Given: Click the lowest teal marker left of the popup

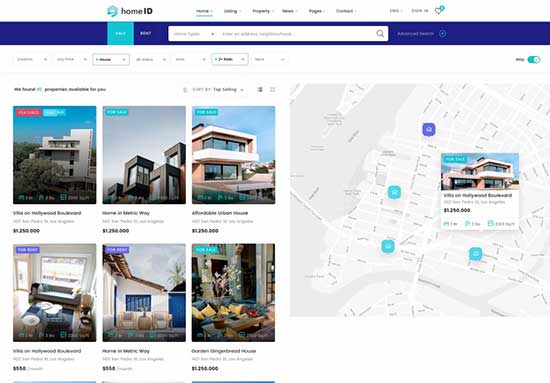Looking at the screenshot, I should coord(388,246).
